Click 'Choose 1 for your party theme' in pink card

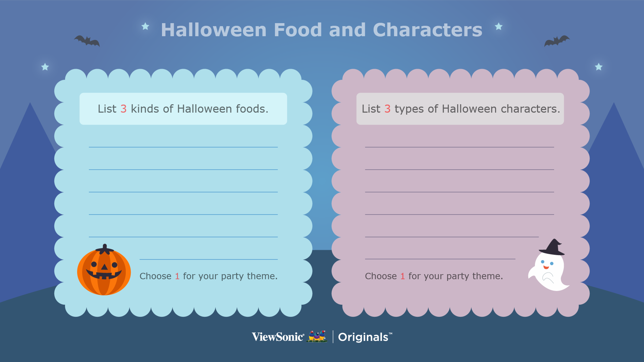[434, 276]
